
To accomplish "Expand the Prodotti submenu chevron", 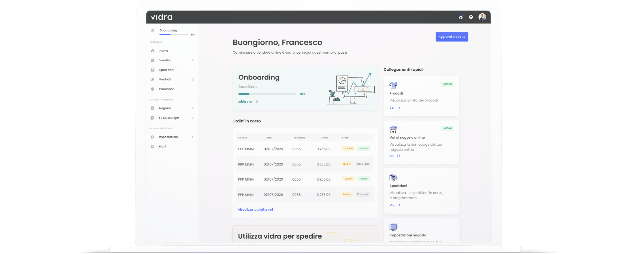I will (193, 79).
